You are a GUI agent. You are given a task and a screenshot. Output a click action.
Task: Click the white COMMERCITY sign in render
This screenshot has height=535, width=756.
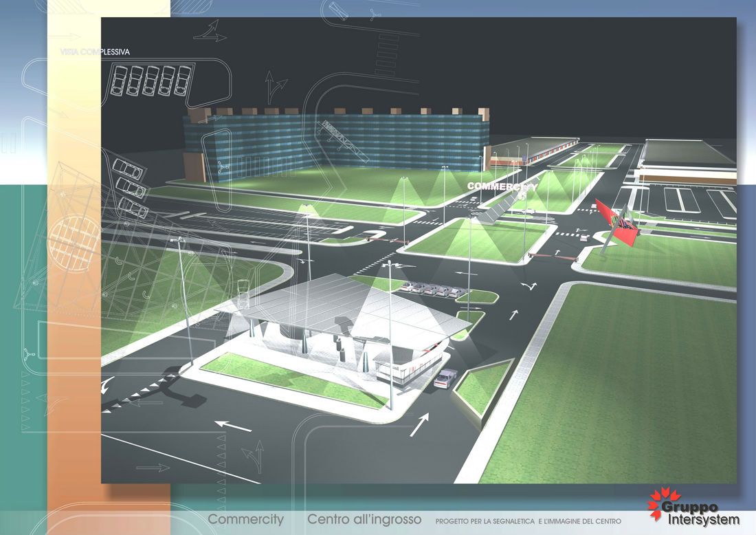tap(502, 186)
